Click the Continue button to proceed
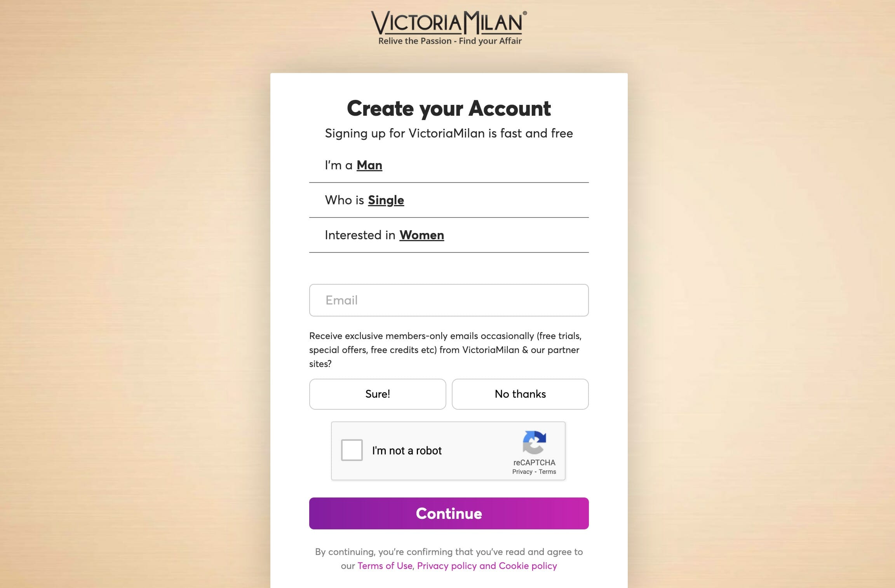Viewport: 895px width, 588px height. pyautogui.click(x=449, y=513)
